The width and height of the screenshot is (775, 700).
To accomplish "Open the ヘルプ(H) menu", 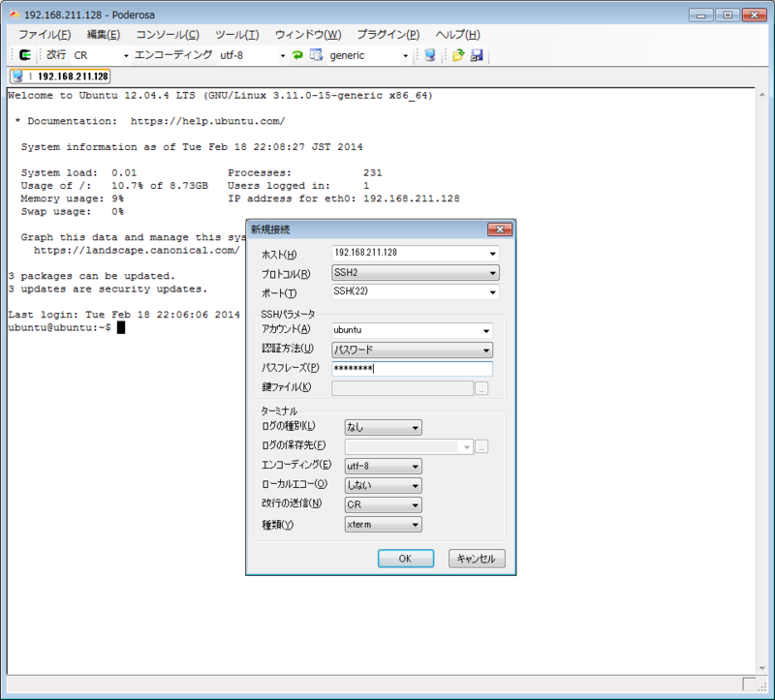I will click(x=457, y=35).
